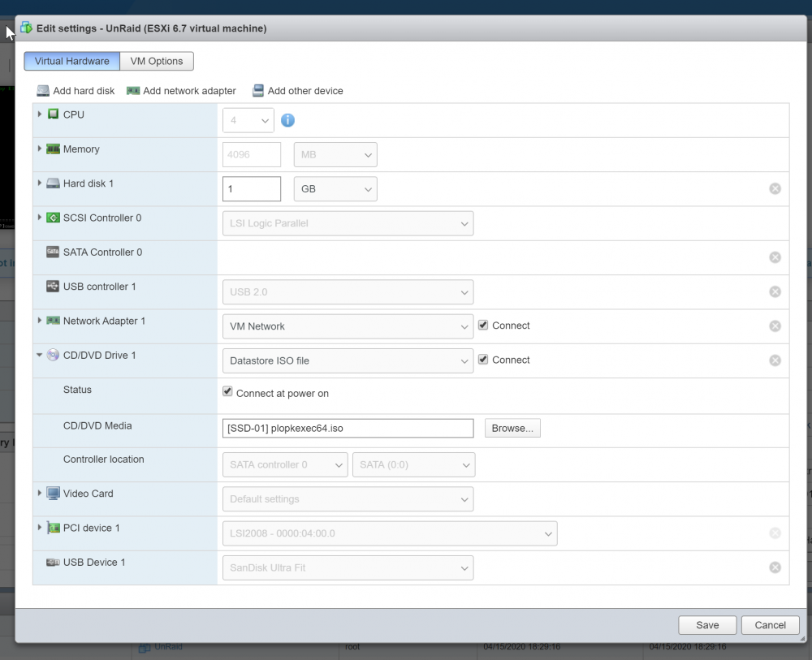This screenshot has width=812, height=660.
Task: Click the Add network adapter label
Action: [x=189, y=91]
